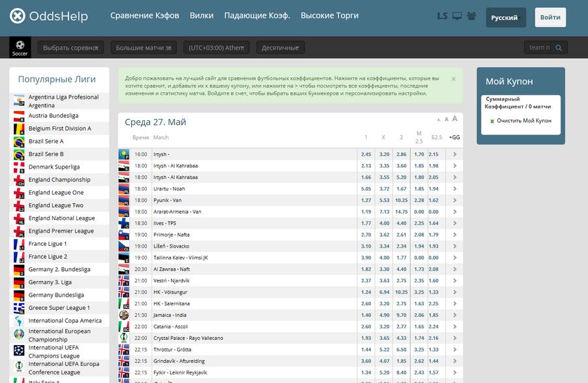This screenshot has width=588, height=383.
Task: Click the monitor display icon in header
Action: [457, 16]
